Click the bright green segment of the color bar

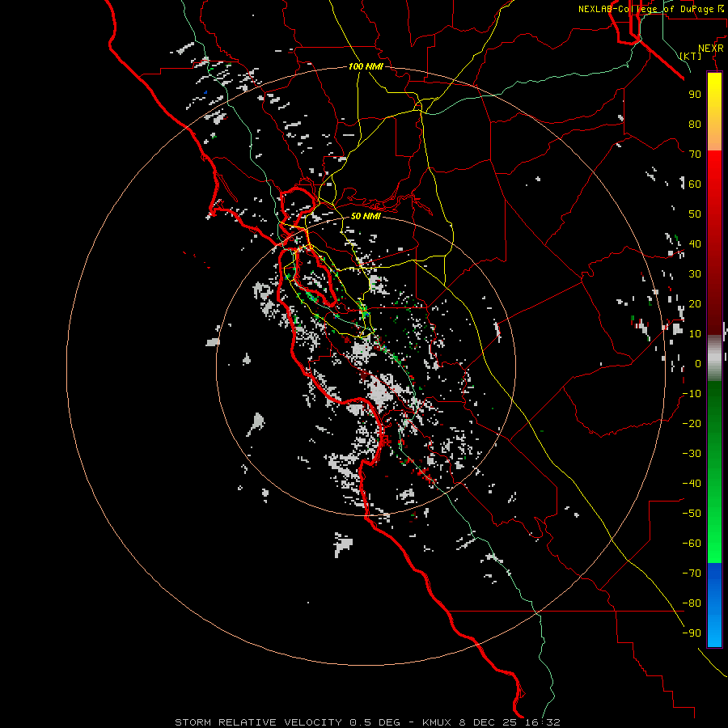point(714,520)
